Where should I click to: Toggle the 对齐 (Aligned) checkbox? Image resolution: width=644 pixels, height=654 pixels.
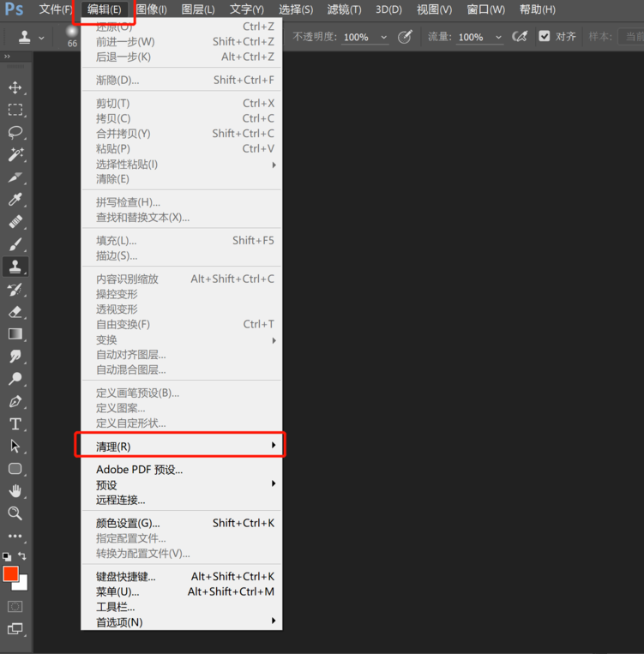coord(545,37)
